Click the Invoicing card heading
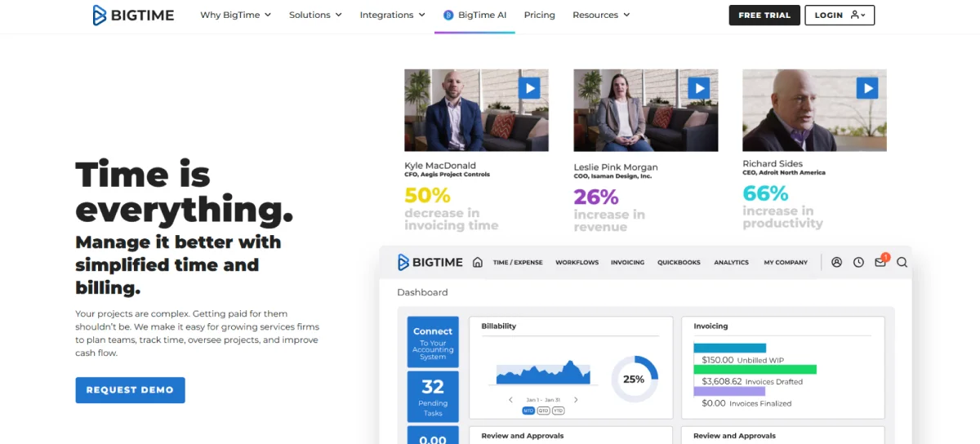980x444 pixels. coord(710,326)
